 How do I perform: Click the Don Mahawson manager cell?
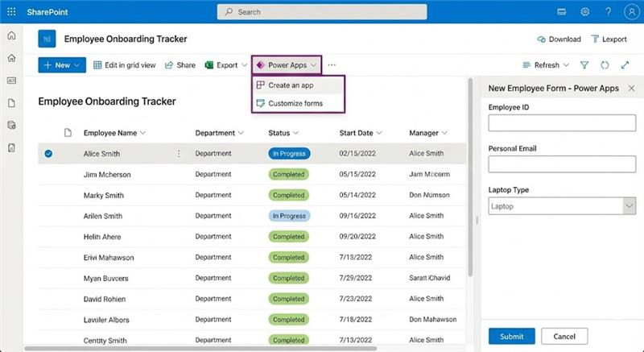coord(433,320)
